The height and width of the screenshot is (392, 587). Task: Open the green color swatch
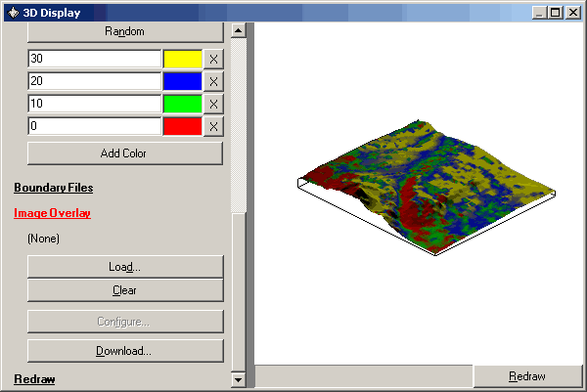click(x=183, y=104)
